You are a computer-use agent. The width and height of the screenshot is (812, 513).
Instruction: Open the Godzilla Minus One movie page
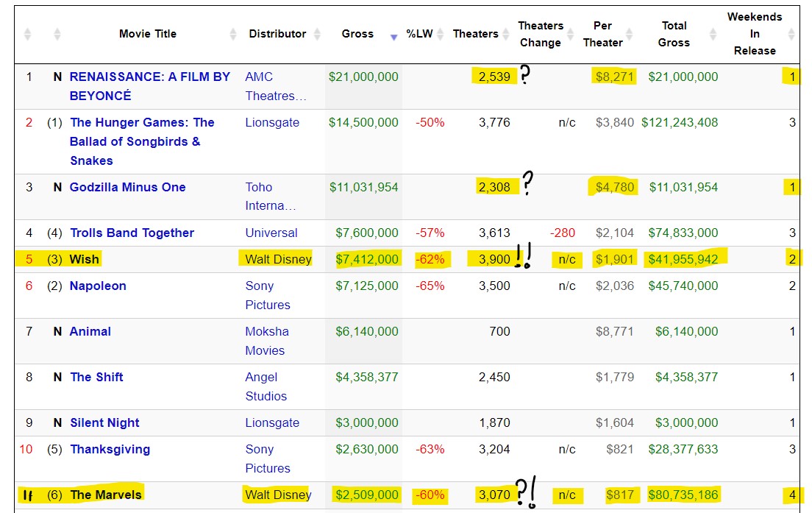coord(127,187)
